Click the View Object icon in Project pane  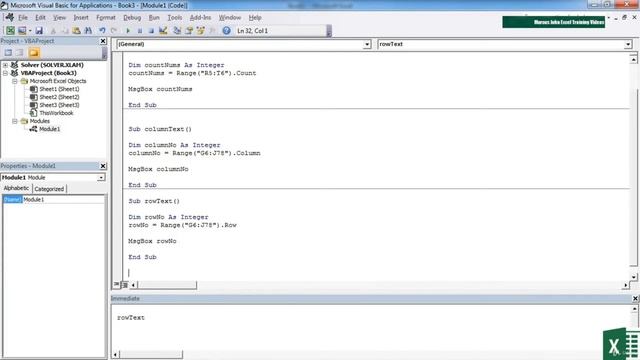[20, 53]
